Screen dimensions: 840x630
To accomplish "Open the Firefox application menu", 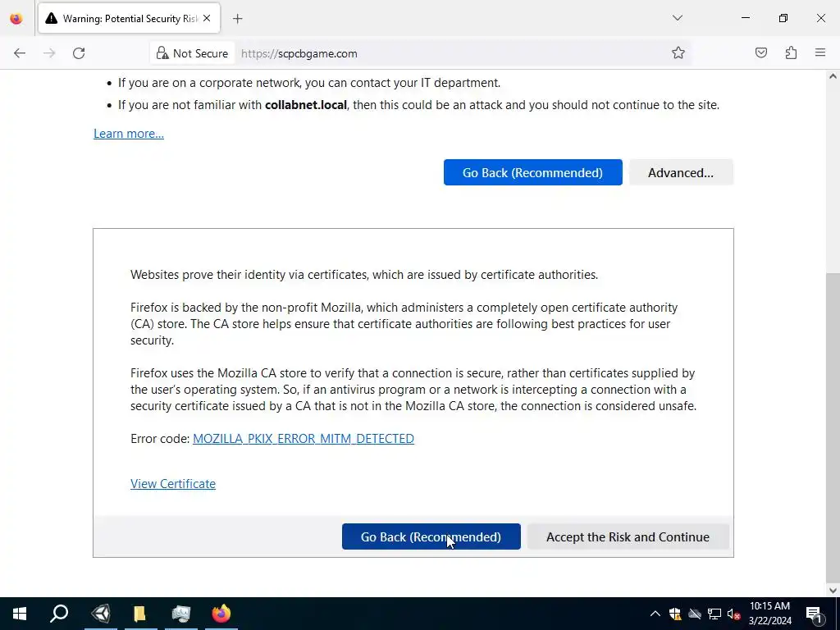I will pyautogui.click(x=820, y=52).
